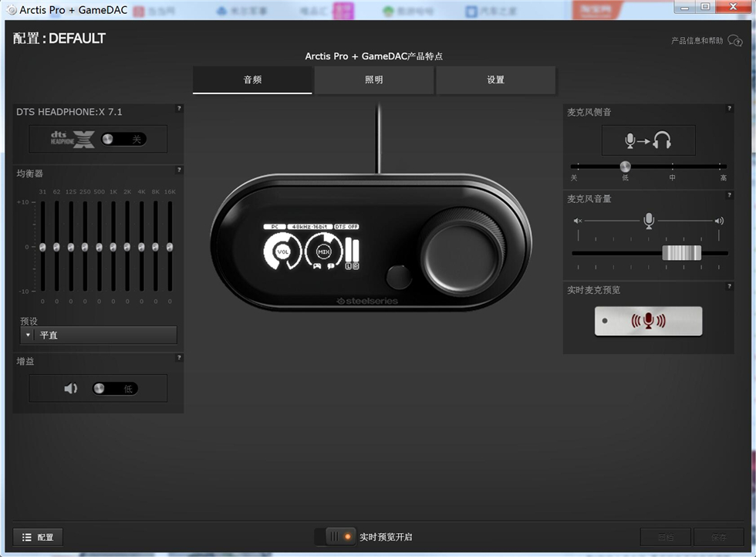Click the product help chat icon
Screen dimensions: 756x557
(x=734, y=41)
